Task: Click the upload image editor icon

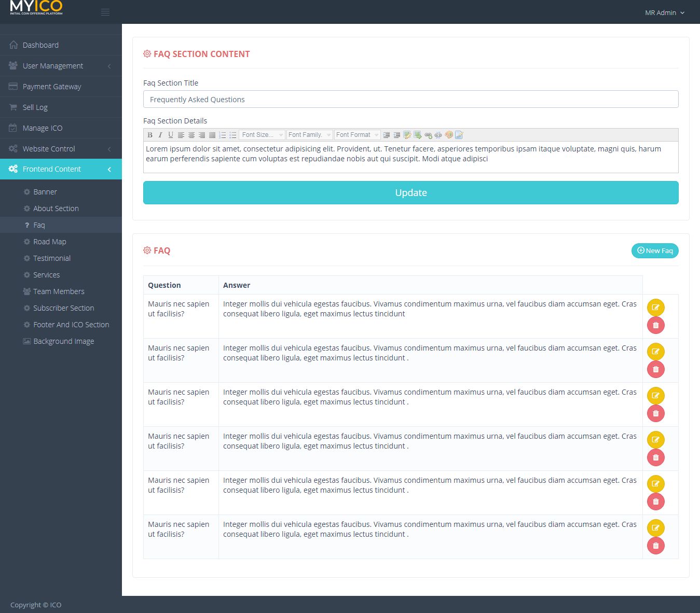Action: click(x=418, y=135)
